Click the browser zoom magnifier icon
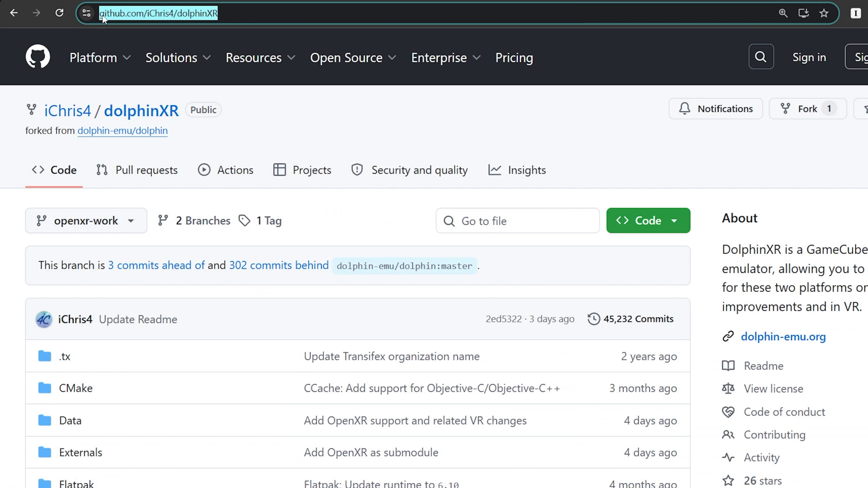This screenshot has width=868, height=488. [783, 13]
